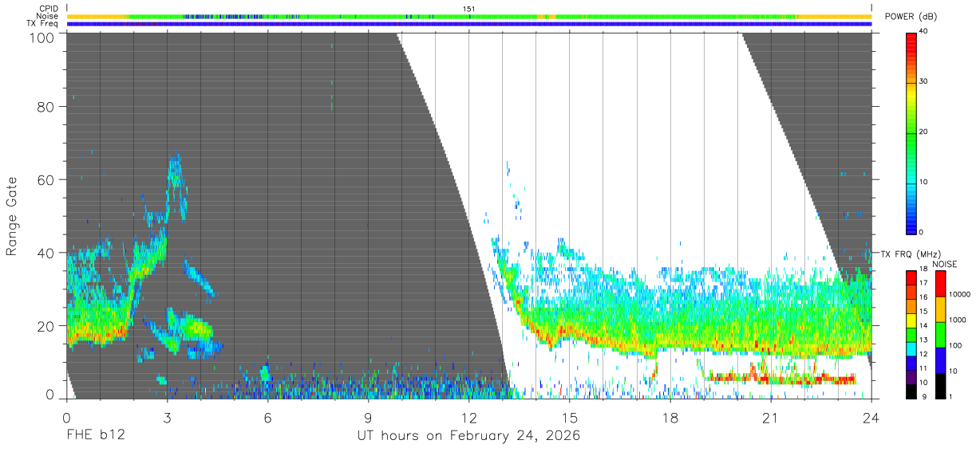Click the 40 label on POWER colorbar
The image size is (980, 452).
[924, 32]
